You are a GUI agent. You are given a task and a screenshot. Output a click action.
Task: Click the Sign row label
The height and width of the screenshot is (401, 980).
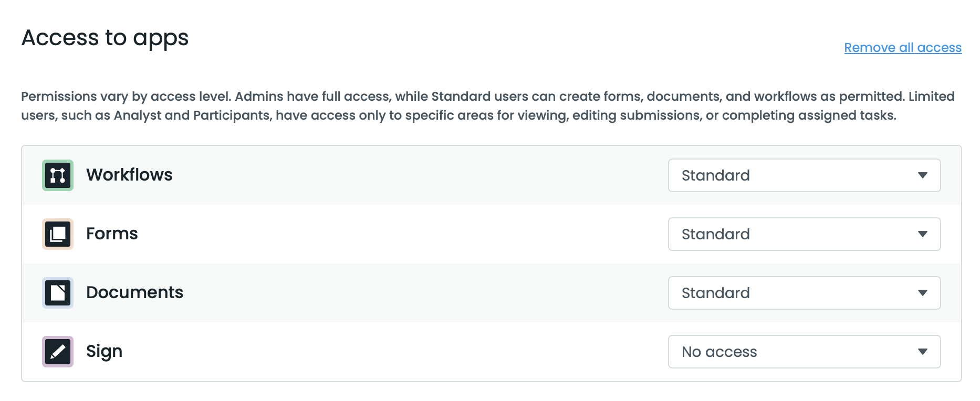pyautogui.click(x=104, y=352)
